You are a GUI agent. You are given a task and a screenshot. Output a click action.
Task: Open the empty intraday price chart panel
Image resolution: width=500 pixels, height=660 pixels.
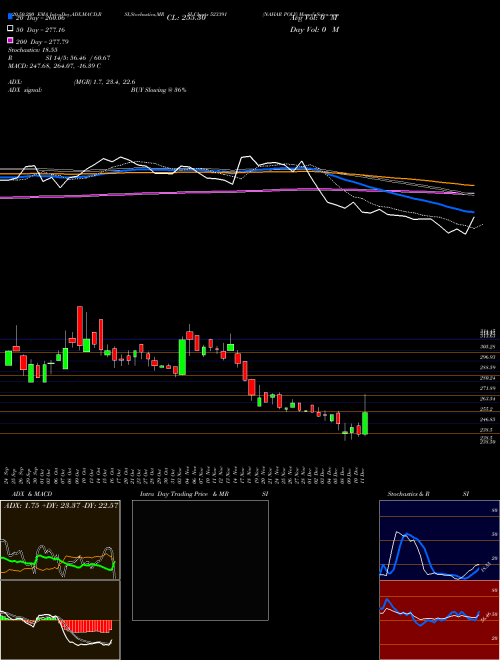coord(200,560)
